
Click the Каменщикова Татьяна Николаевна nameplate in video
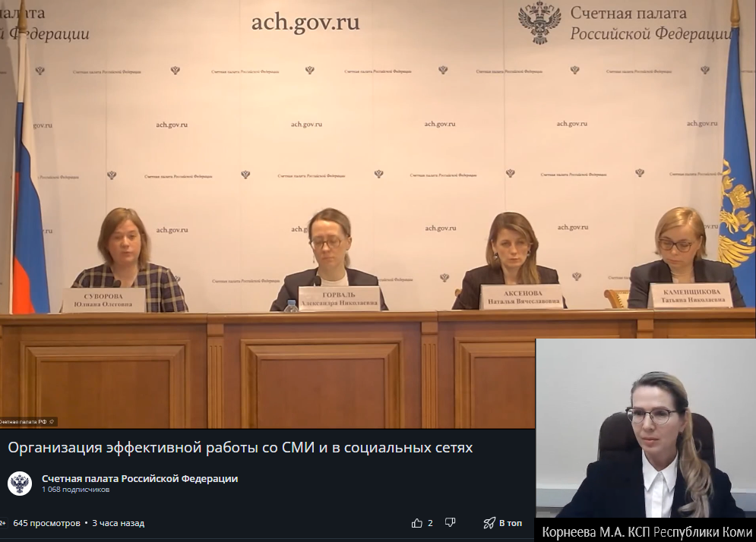(x=692, y=295)
